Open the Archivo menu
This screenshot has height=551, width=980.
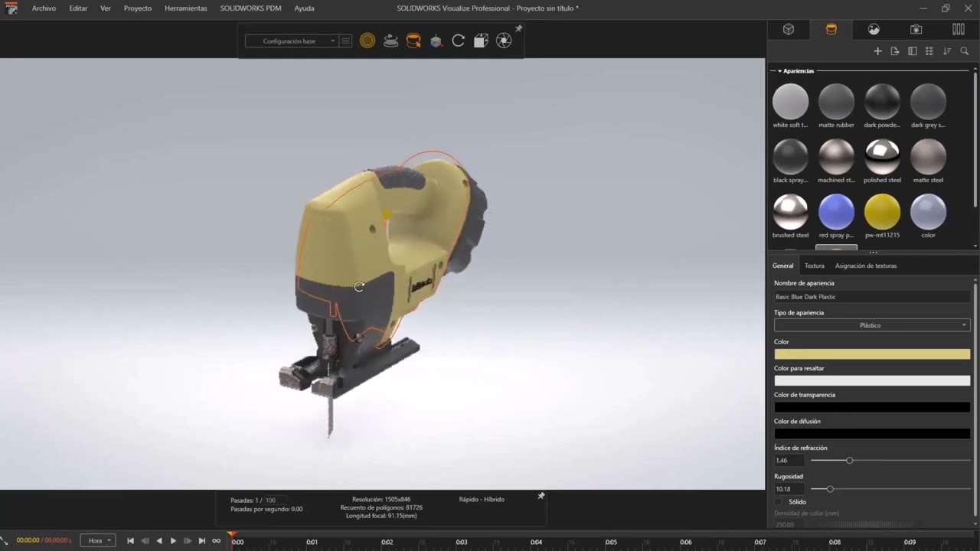pos(44,8)
